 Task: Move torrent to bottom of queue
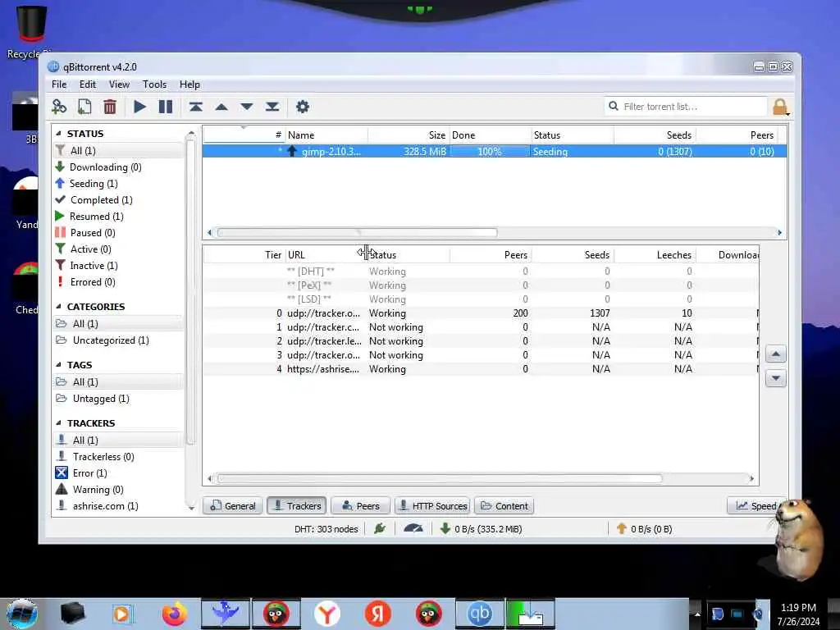(272, 107)
